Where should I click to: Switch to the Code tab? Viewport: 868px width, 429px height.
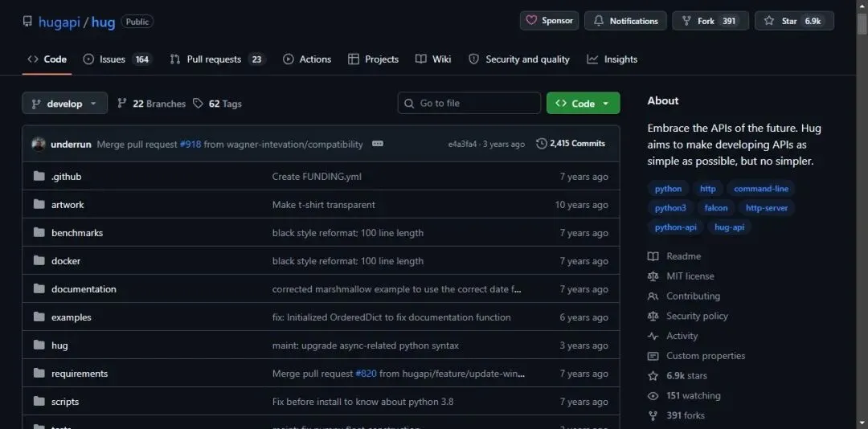47,59
